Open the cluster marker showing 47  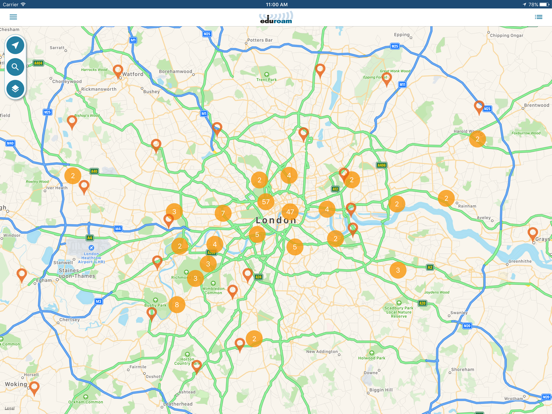coord(290,212)
